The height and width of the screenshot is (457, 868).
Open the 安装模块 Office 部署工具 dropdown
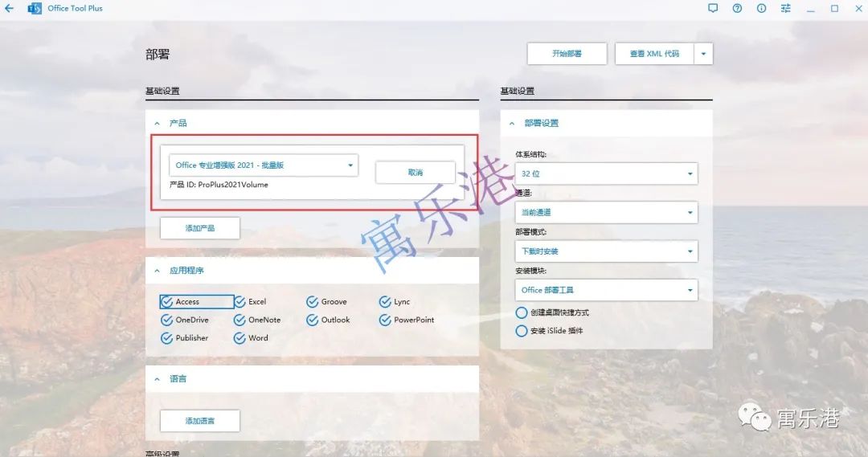coord(606,290)
